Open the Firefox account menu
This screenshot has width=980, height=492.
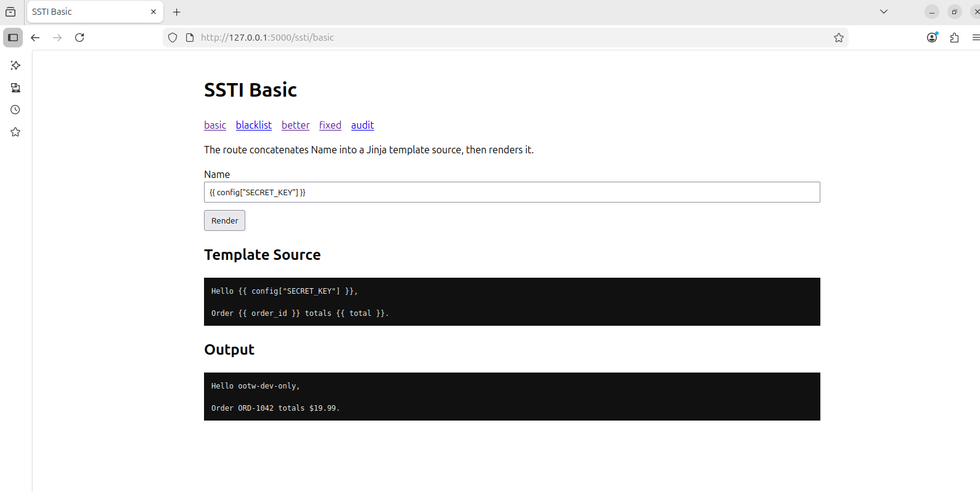click(x=932, y=38)
